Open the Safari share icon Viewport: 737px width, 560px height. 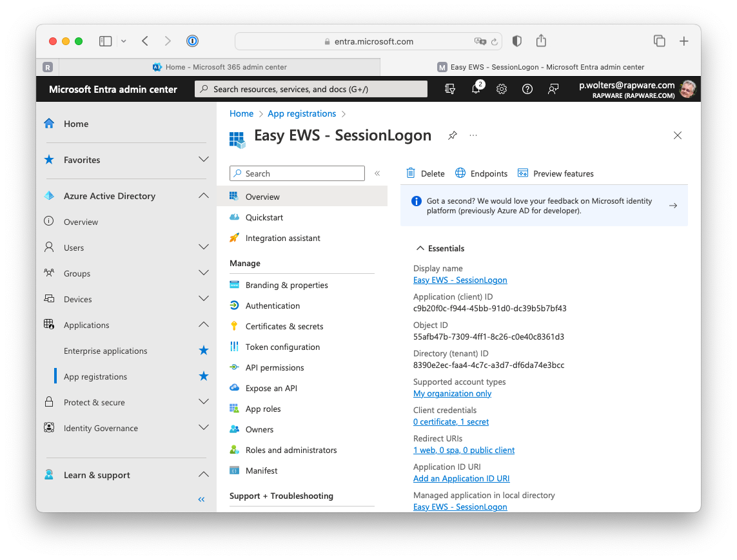tap(541, 41)
